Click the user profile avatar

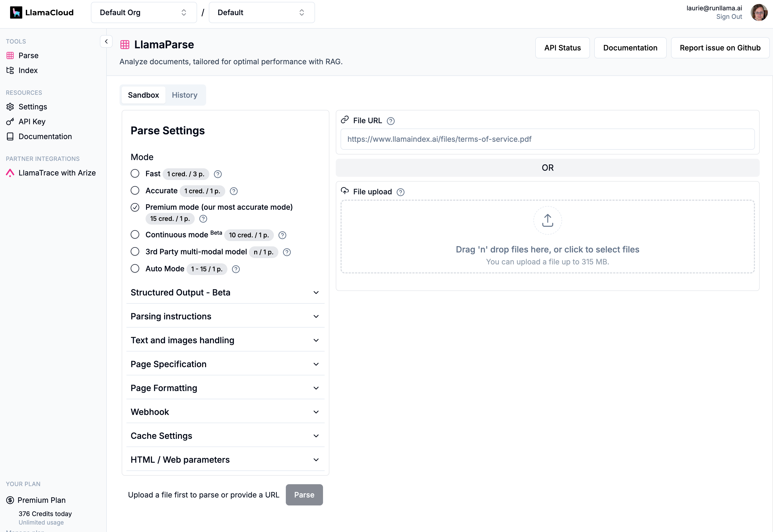759,12
